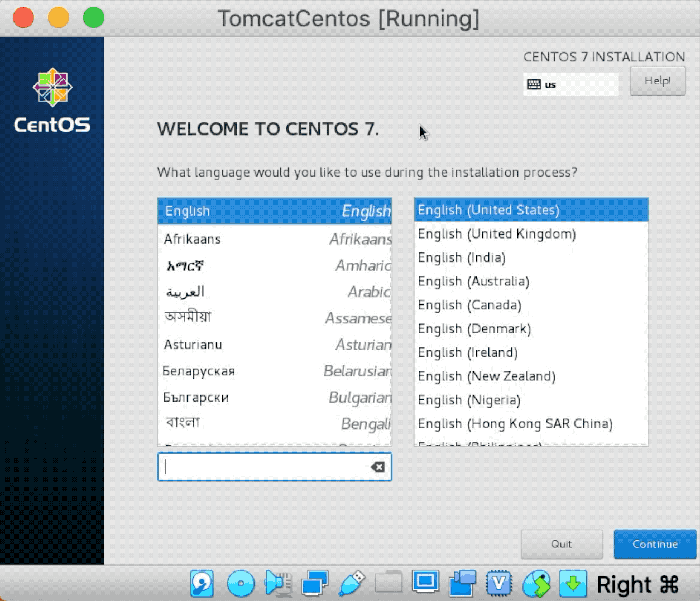
Task: Click the CentOS logo in sidebar
Action: tap(52, 102)
